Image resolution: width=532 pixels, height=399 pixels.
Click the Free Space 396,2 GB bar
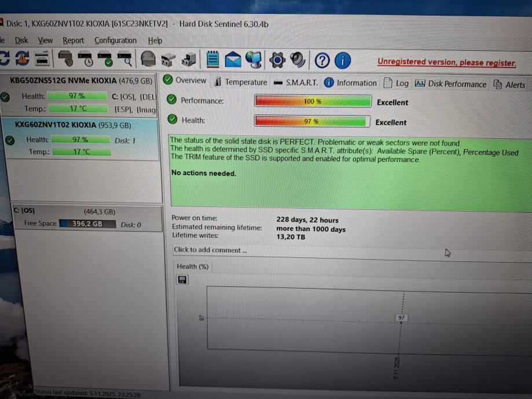(x=87, y=224)
